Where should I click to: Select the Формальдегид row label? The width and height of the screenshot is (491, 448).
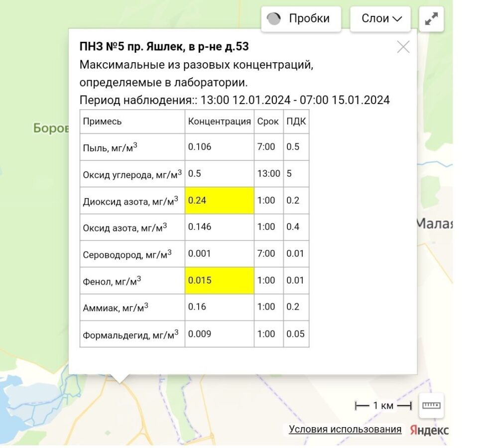[x=131, y=335]
